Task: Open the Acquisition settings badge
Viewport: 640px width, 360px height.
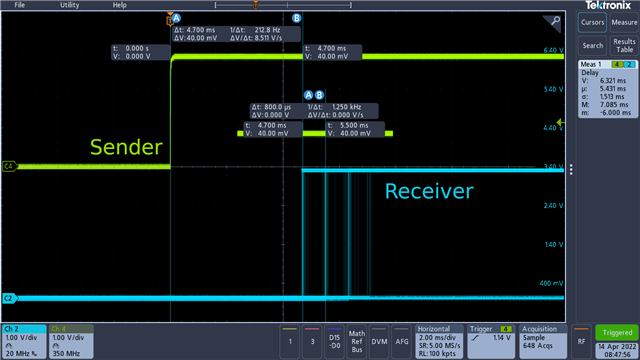Action: pyautogui.click(x=543, y=341)
